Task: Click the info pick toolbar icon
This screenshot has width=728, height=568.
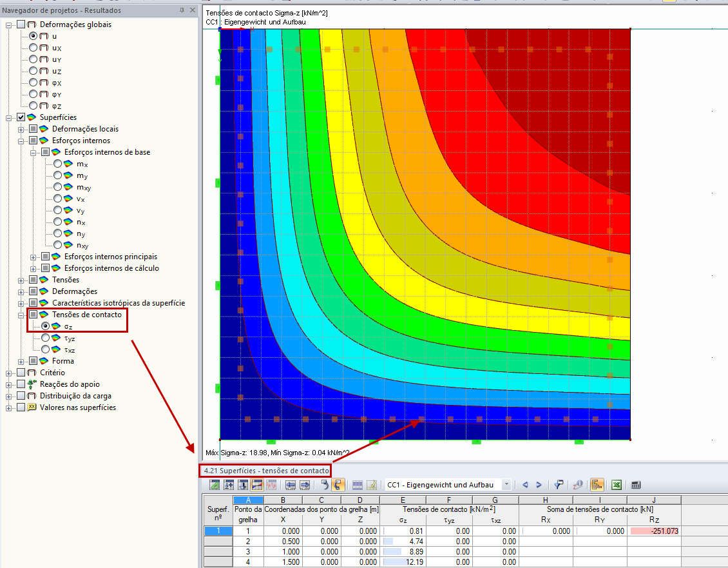Action: tap(578, 485)
